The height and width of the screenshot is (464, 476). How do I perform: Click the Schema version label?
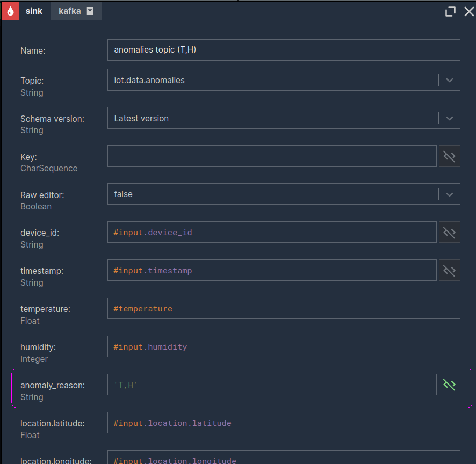[x=52, y=119]
